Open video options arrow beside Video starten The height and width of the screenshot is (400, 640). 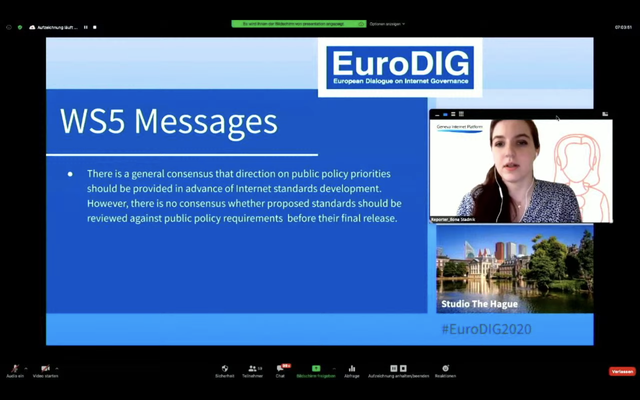pyautogui.click(x=57, y=368)
